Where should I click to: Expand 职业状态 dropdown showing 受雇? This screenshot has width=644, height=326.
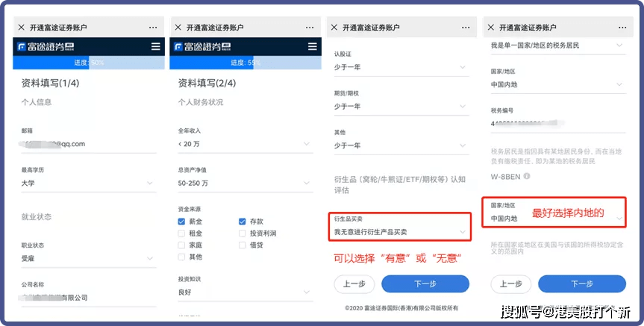tap(89, 259)
